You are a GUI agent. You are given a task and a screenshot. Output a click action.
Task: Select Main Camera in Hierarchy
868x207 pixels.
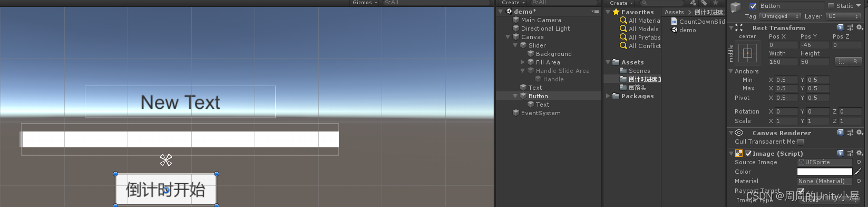point(537,20)
